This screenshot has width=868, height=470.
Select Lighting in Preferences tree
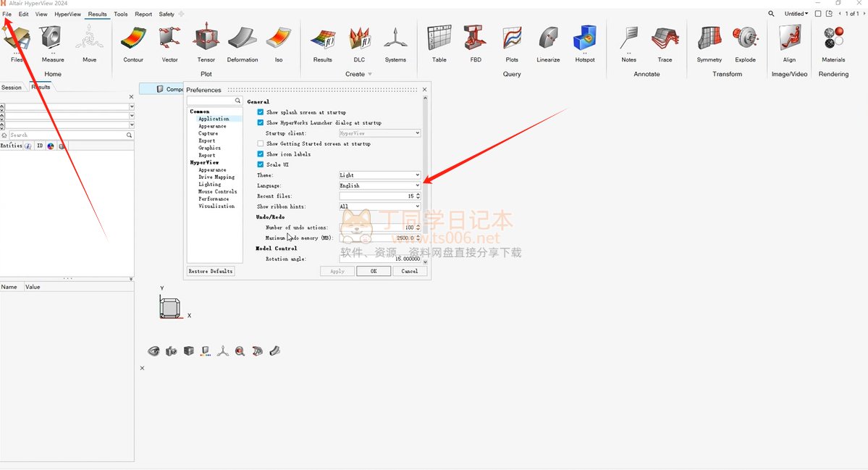[x=209, y=185]
